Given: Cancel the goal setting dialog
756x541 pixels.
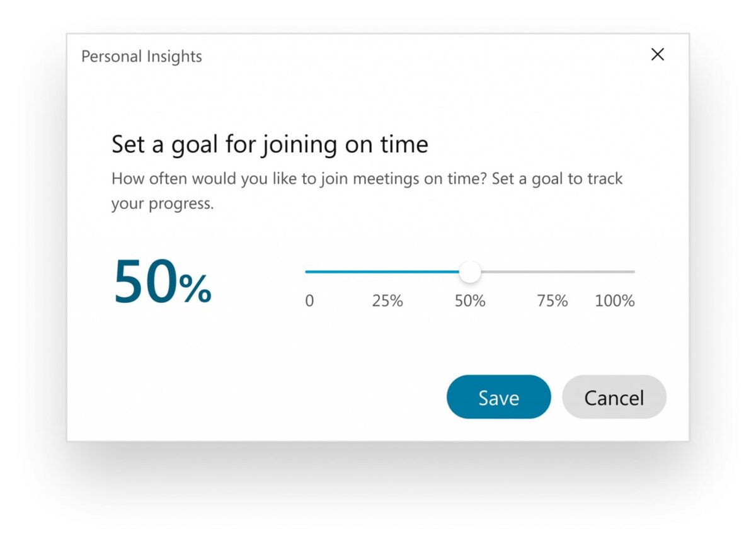Looking at the screenshot, I should pos(614,397).
